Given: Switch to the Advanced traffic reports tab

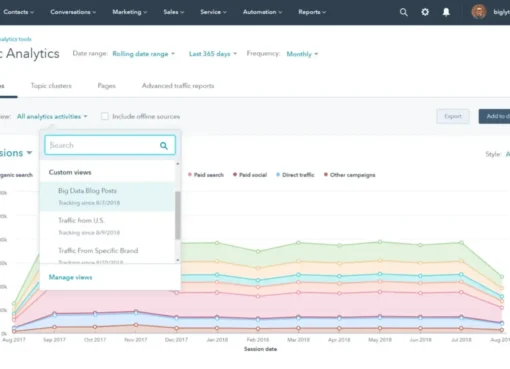Looking at the screenshot, I should click(x=178, y=86).
